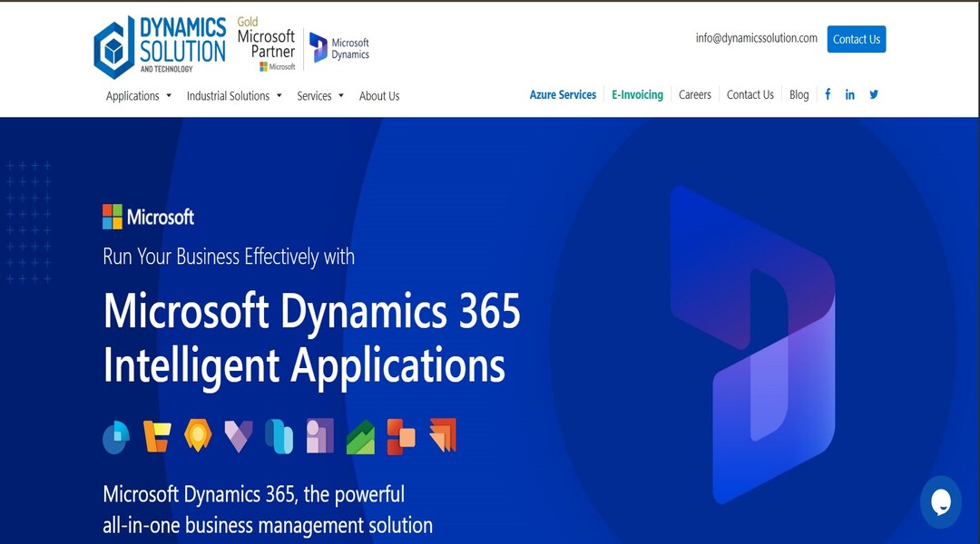Click the Microsoft logo above the hero heading
This screenshot has width=980, height=544.
point(147,217)
